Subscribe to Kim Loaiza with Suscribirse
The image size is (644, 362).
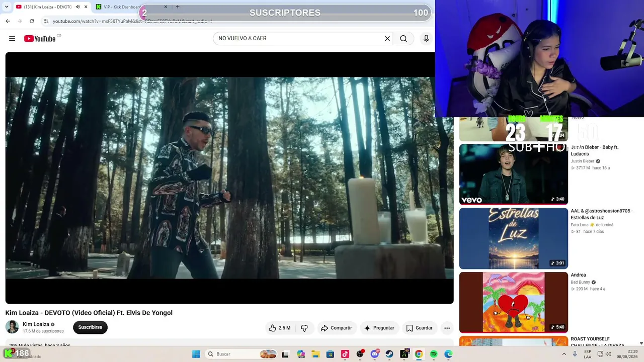90,327
